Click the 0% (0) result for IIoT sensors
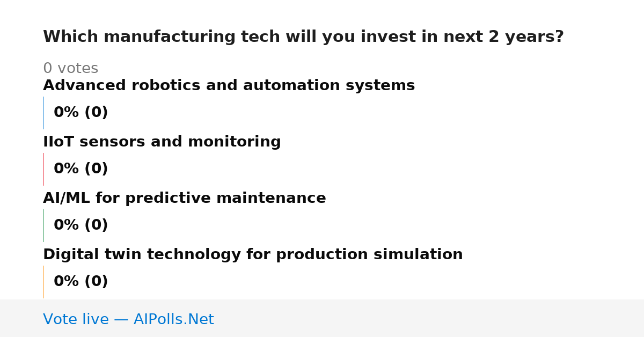This screenshot has width=644, height=337. 80,169
